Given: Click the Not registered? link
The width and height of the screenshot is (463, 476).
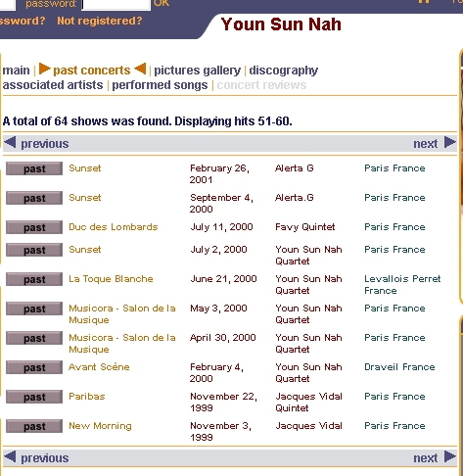Looking at the screenshot, I should point(100,21).
